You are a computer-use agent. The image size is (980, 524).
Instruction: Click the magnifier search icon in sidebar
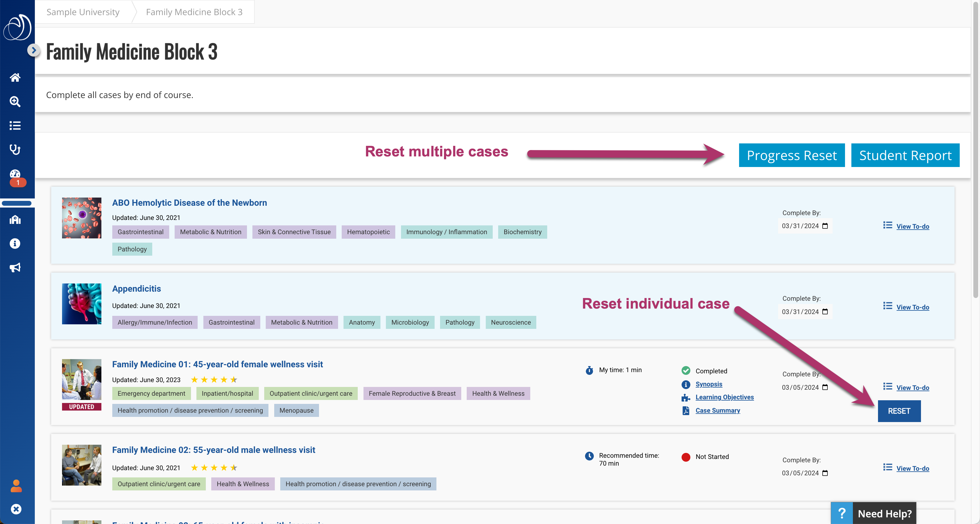pyautogui.click(x=15, y=102)
